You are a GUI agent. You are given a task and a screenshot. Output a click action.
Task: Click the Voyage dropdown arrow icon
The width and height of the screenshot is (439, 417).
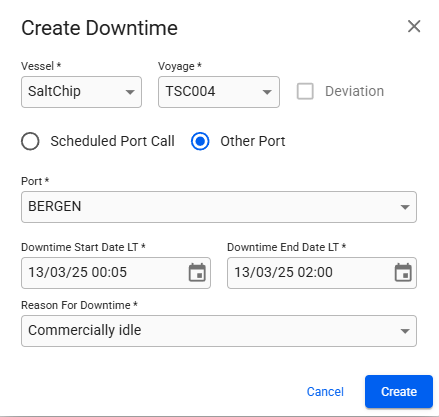[x=267, y=92]
